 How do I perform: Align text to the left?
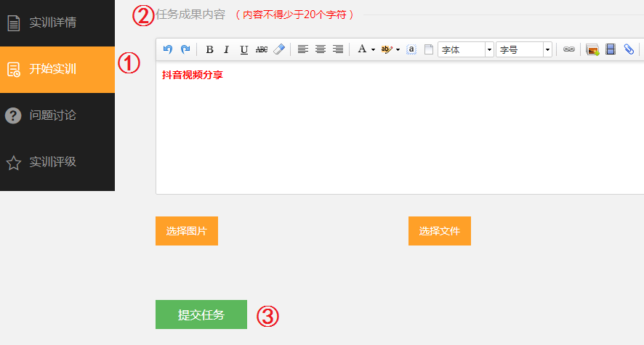(x=303, y=49)
